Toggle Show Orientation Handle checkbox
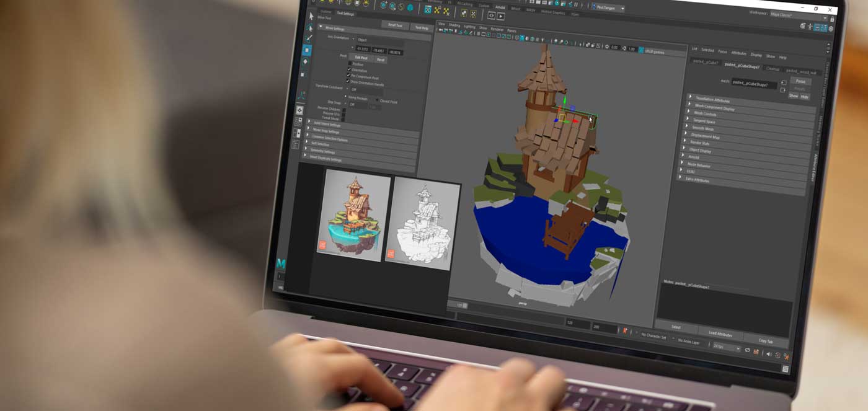Image resolution: width=868 pixels, height=411 pixels. 348,82
